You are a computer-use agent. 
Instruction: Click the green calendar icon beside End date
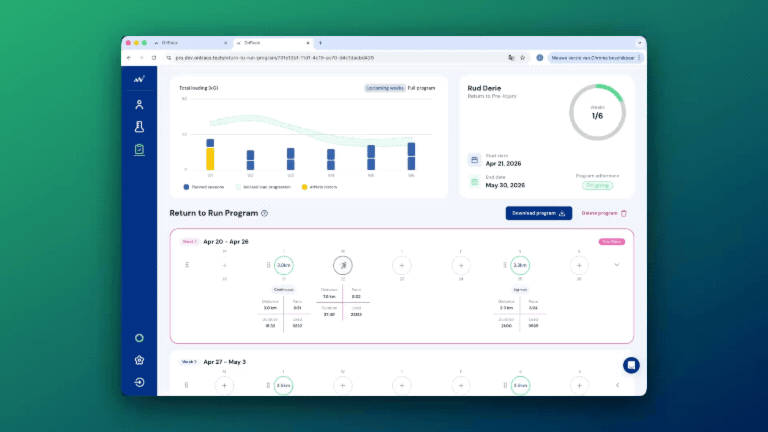point(474,182)
